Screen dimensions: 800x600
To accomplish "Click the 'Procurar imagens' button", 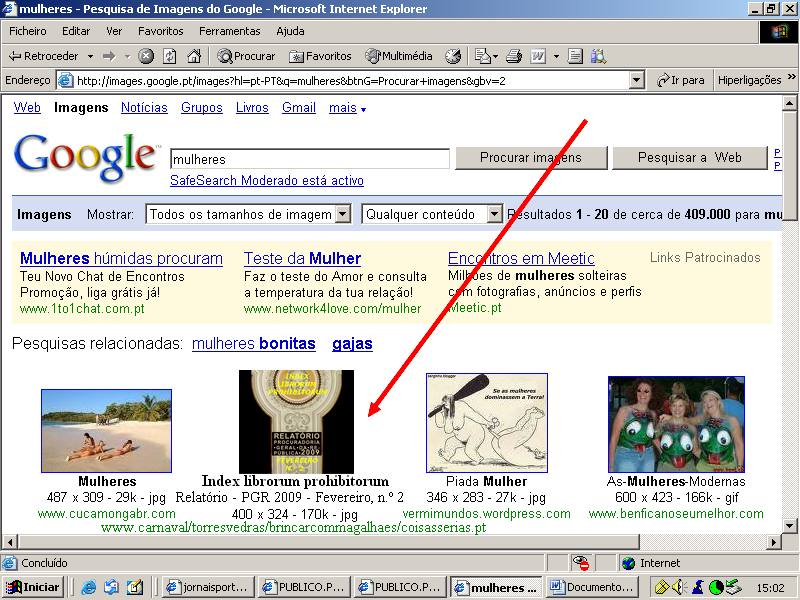I will 531,158.
